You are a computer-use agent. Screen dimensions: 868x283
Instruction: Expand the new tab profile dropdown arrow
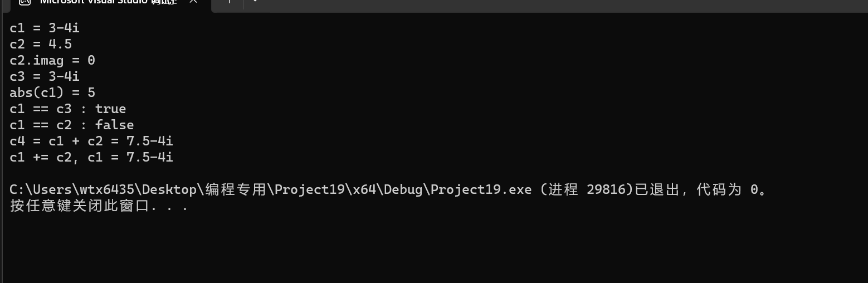(255, 2)
